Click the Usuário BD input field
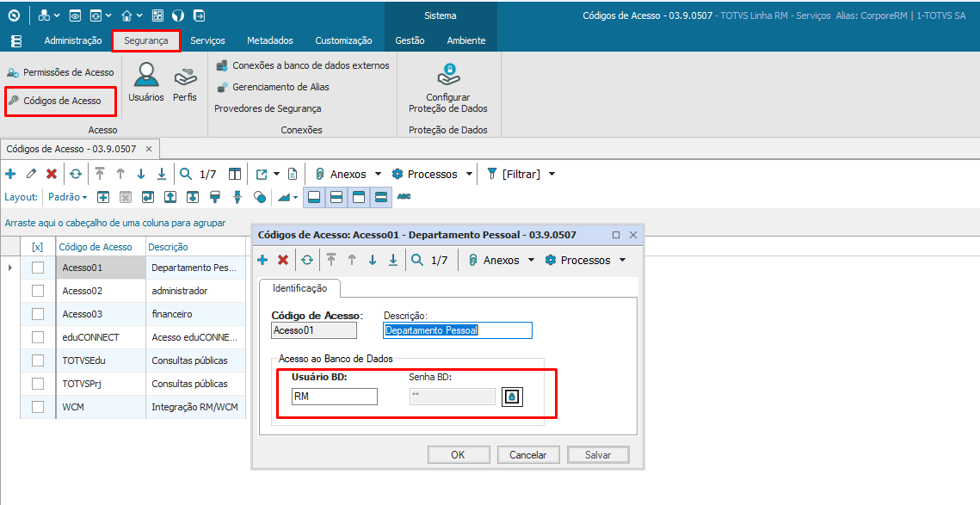 click(x=335, y=397)
